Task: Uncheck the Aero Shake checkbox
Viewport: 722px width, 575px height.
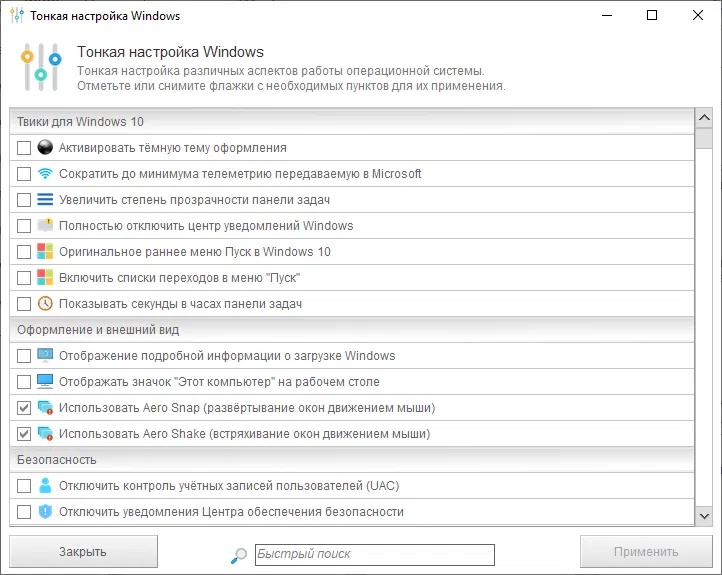Action: point(24,434)
